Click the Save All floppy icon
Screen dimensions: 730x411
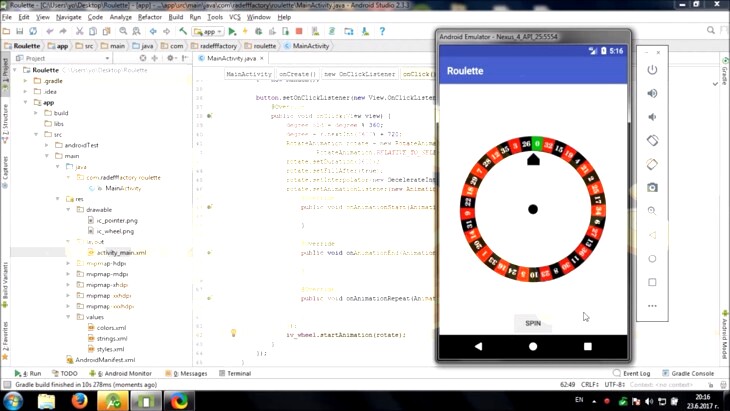click(20, 31)
